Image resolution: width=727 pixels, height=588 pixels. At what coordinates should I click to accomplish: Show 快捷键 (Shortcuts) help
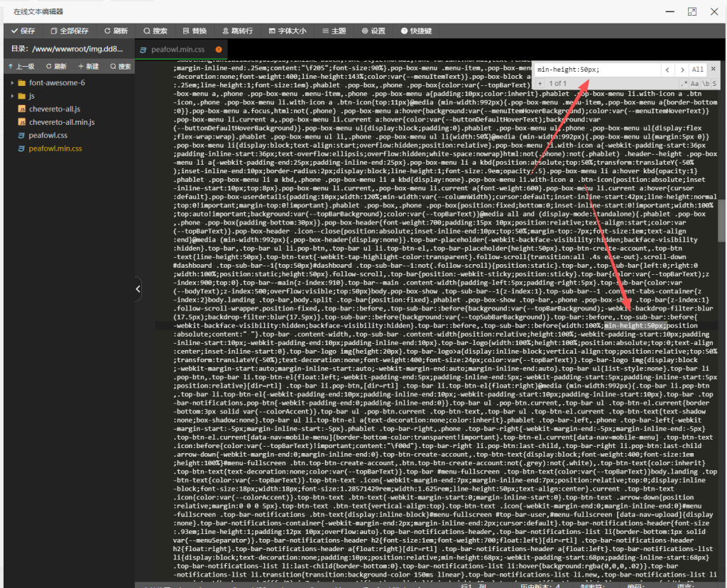coord(416,31)
